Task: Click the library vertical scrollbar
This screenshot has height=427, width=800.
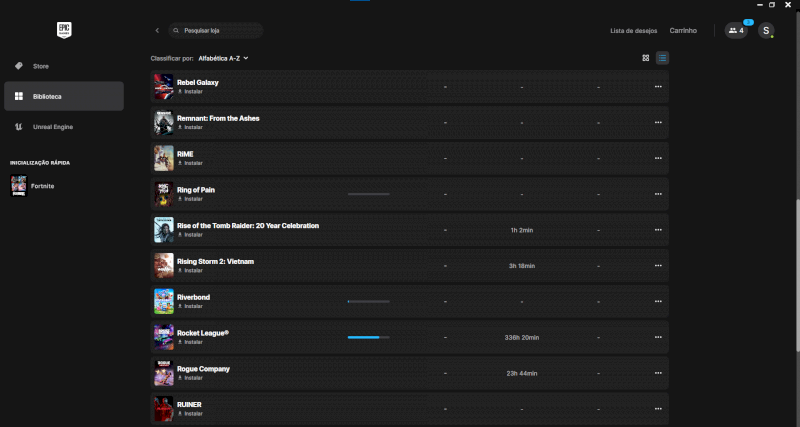Action: coord(796,275)
